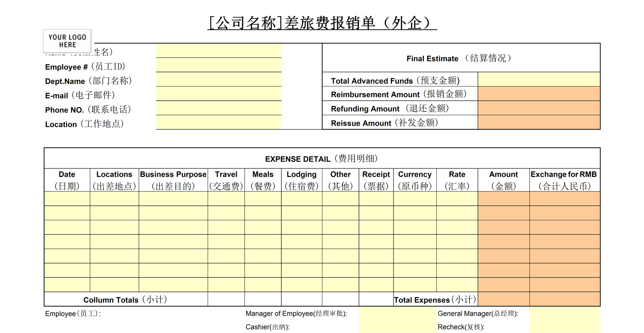Click the Final Estimate section header
Image resolution: width=644 pixels, height=333 pixels.
pyautogui.click(x=461, y=58)
